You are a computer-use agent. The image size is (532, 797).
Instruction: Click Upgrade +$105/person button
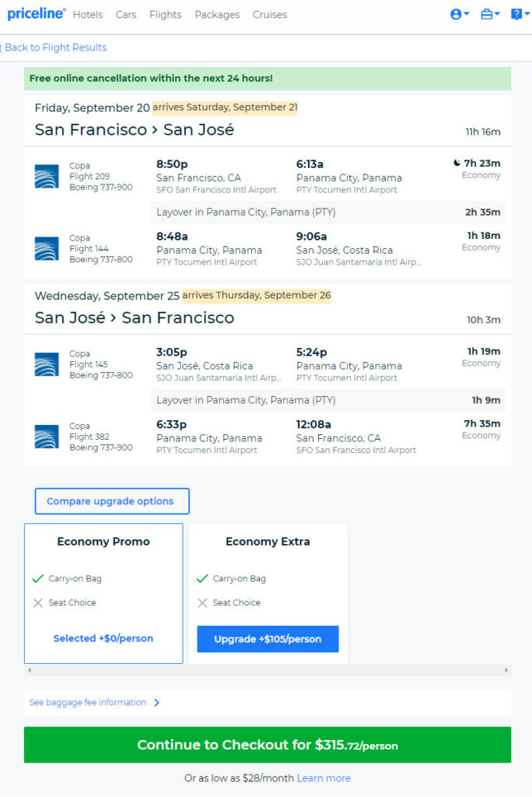click(268, 639)
